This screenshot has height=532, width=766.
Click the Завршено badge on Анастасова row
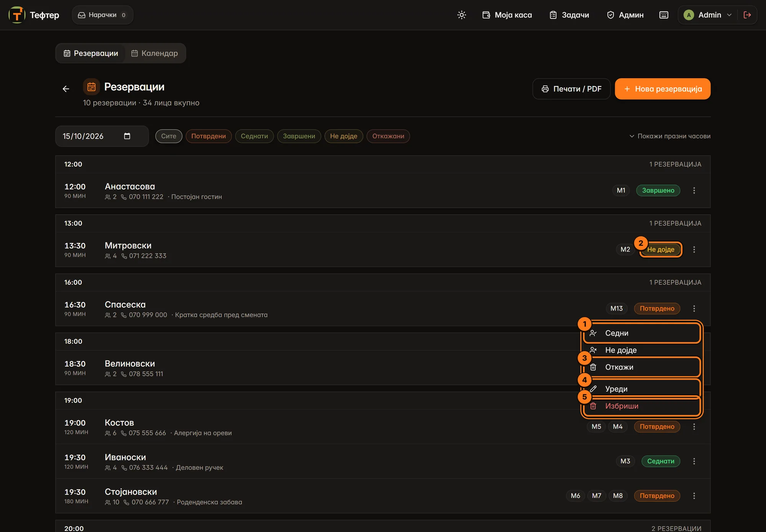pos(658,190)
